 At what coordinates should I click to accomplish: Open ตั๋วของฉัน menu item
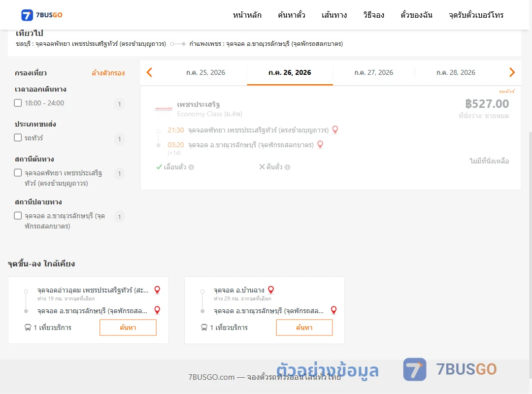click(416, 15)
